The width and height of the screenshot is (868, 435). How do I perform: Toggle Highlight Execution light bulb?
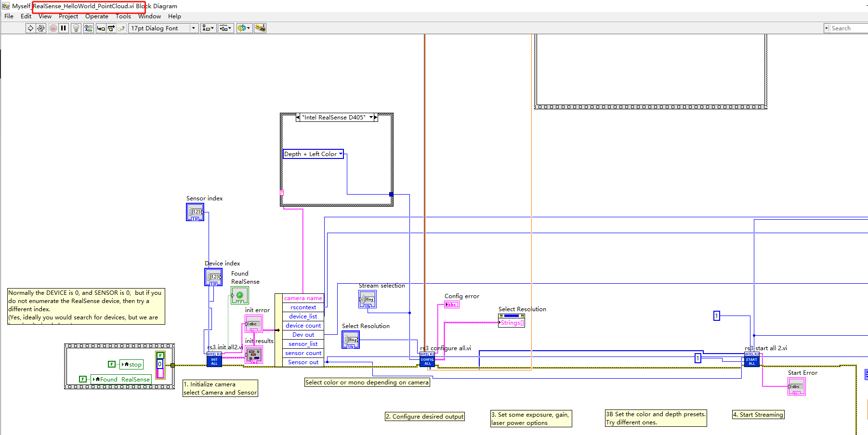click(76, 28)
